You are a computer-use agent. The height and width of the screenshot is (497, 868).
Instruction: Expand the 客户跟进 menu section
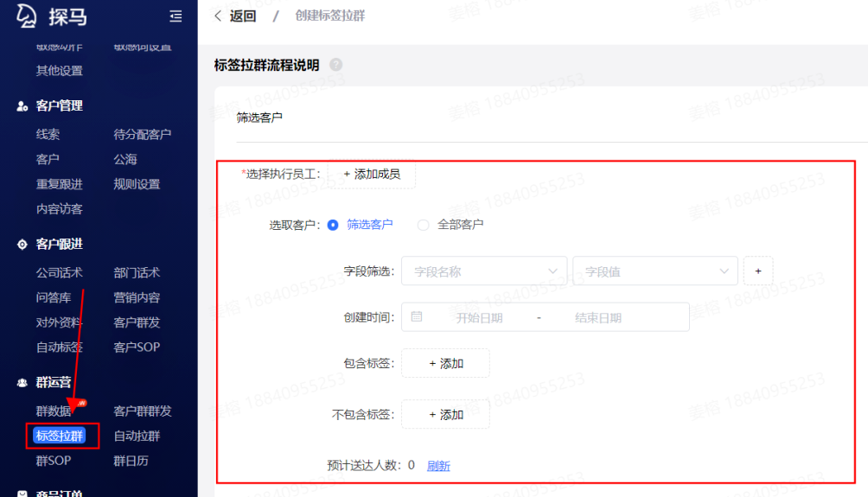[x=59, y=245]
